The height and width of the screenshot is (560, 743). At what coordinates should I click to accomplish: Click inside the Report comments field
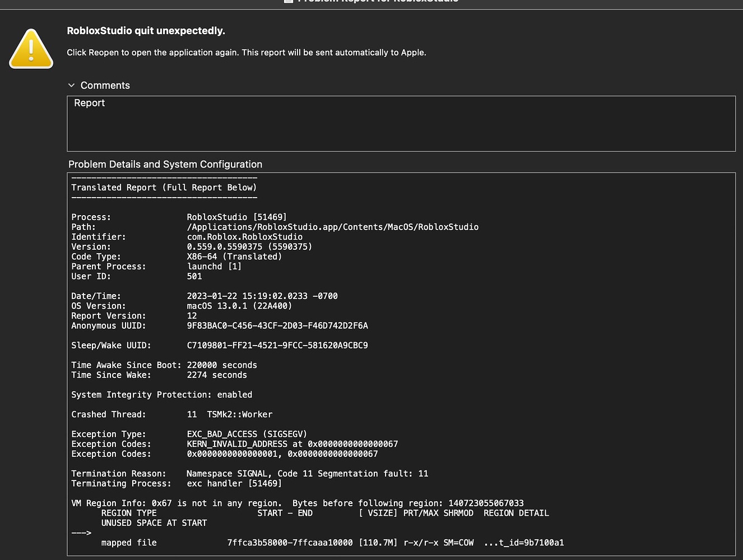392,123
